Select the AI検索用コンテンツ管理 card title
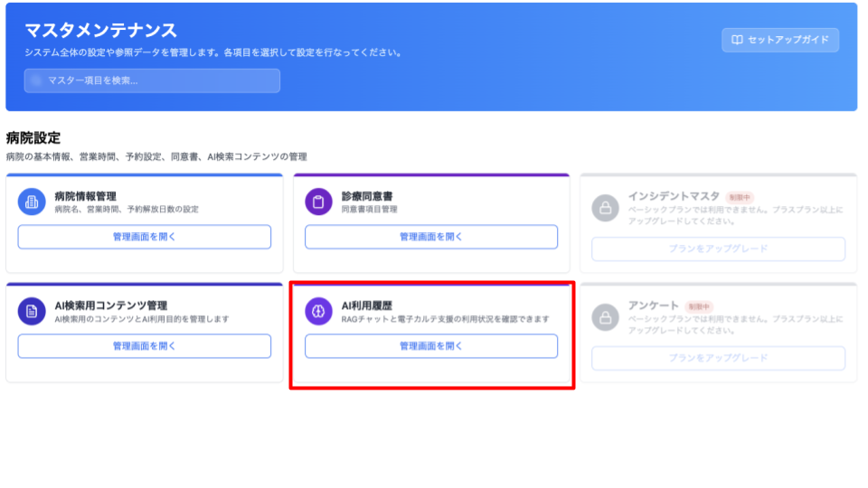 110,306
